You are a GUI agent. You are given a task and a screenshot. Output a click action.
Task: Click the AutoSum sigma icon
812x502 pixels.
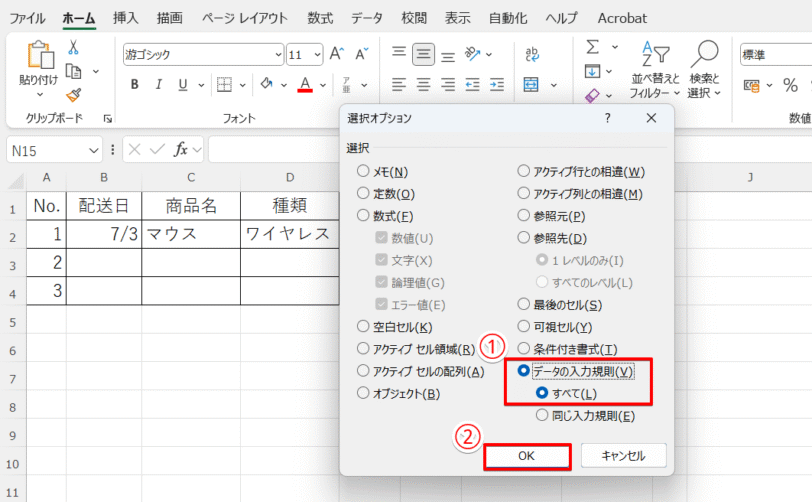tap(593, 47)
